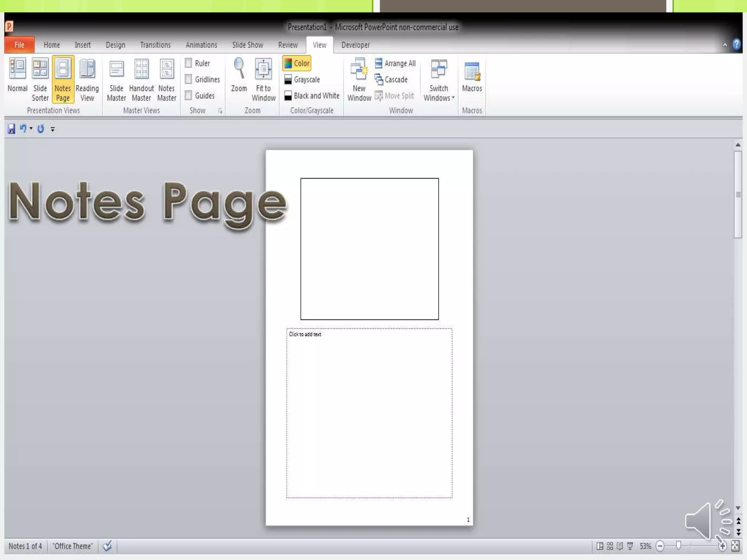Image resolution: width=747 pixels, height=560 pixels.
Task: Click Fit to Window icon
Action: pos(263,69)
